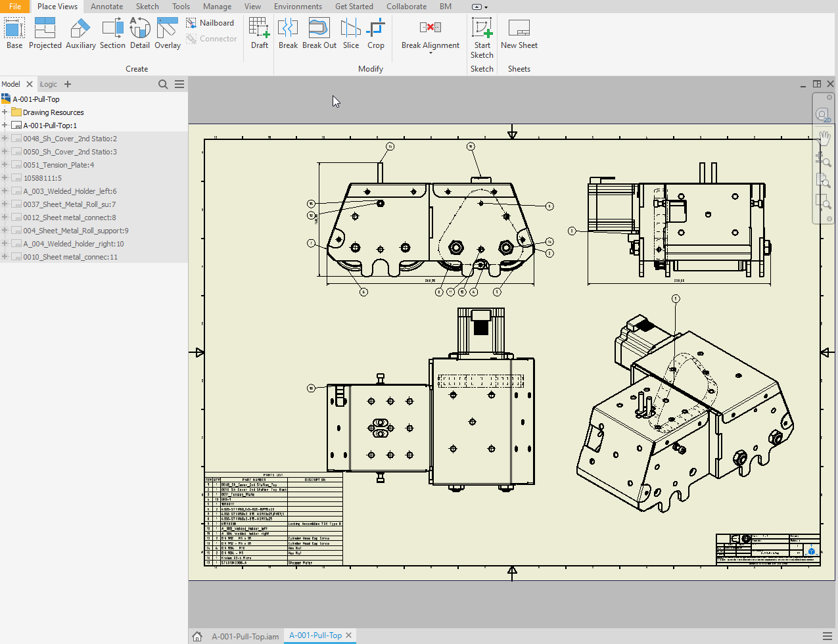Switch to the A-001-Pull-Top.iam document tab
The height and width of the screenshot is (644, 838).
pos(245,636)
